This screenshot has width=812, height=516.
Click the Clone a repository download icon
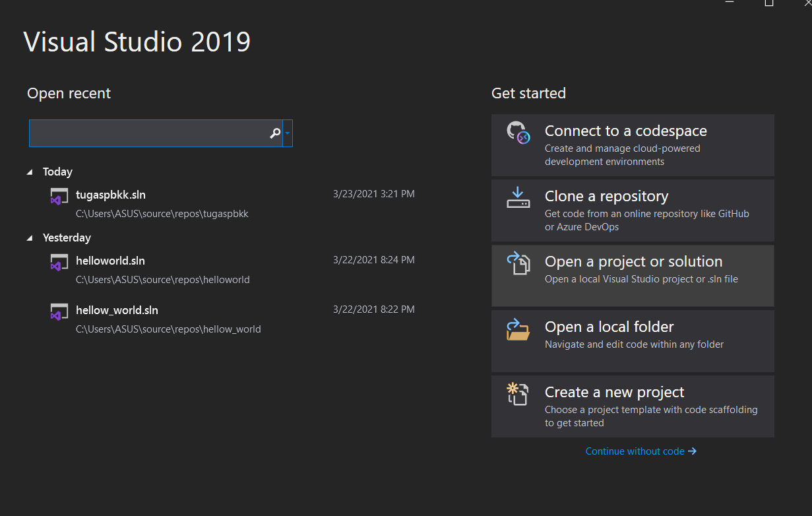click(518, 197)
